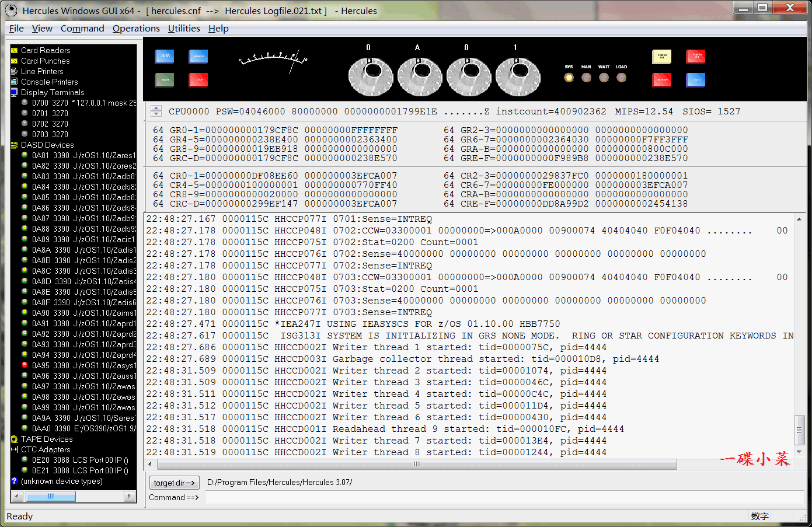Screen dimensions: 812x527
Task: Click log pane horizontal scroll left arrow
Action: click(150, 464)
